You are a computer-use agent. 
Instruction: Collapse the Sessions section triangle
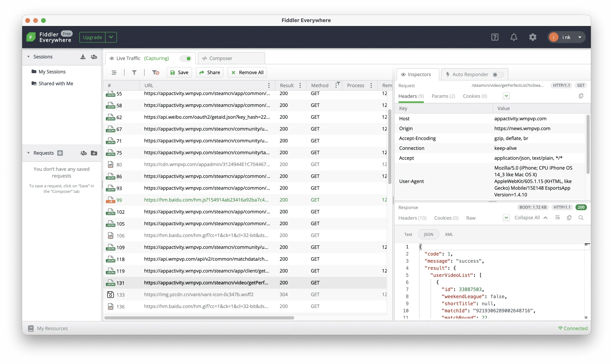28,57
